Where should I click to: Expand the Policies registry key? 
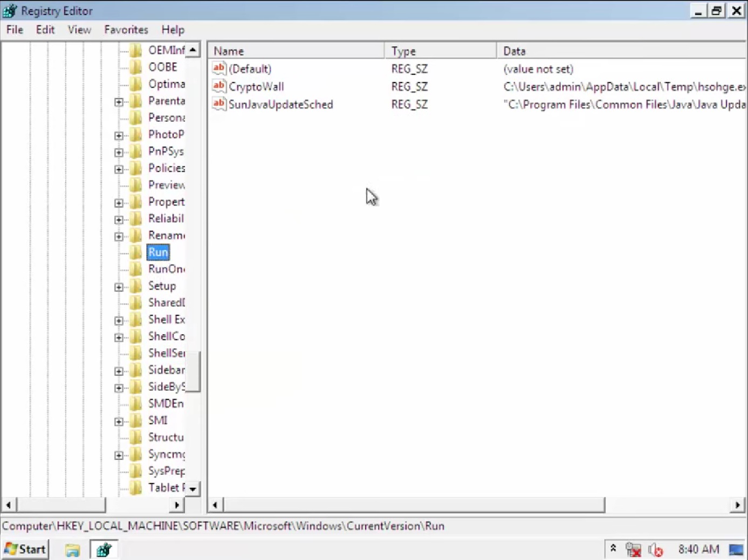pos(119,169)
